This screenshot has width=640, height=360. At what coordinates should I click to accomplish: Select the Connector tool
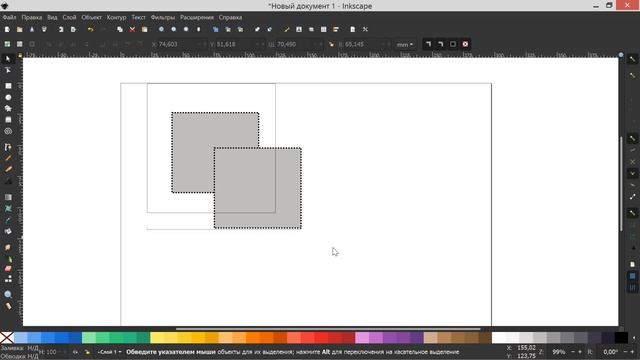pos(8,279)
